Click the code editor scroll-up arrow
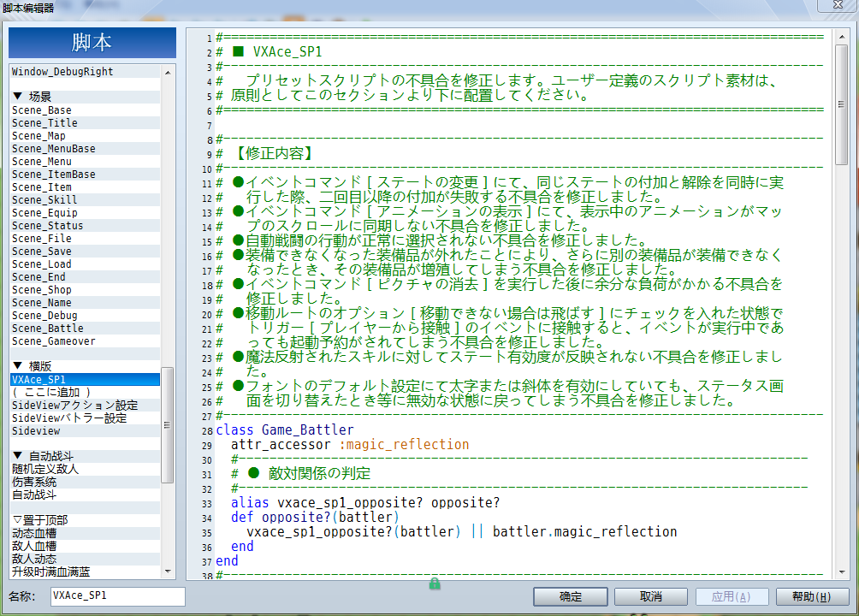 tap(842, 38)
